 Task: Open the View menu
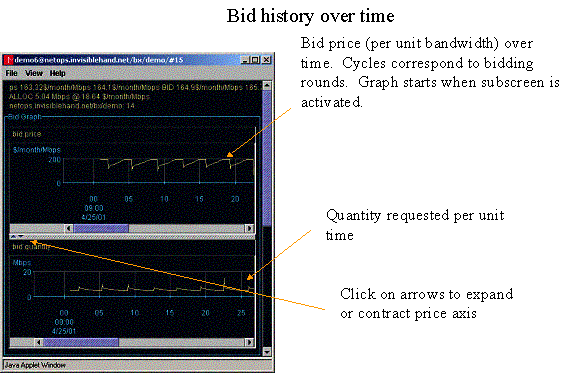(x=34, y=73)
